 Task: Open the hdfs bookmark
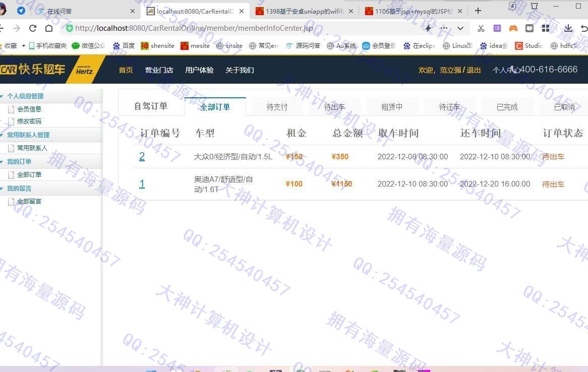(x=564, y=46)
